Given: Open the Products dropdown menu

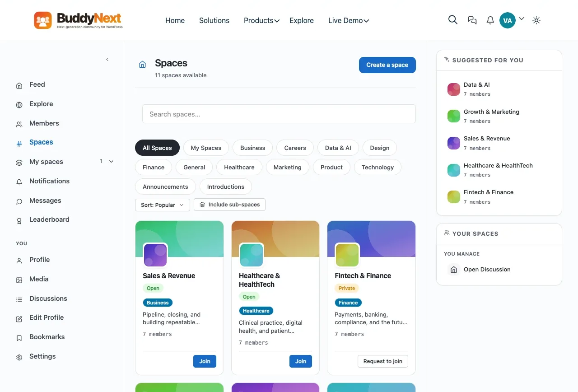Looking at the screenshot, I should pyautogui.click(x=261, y=20).
